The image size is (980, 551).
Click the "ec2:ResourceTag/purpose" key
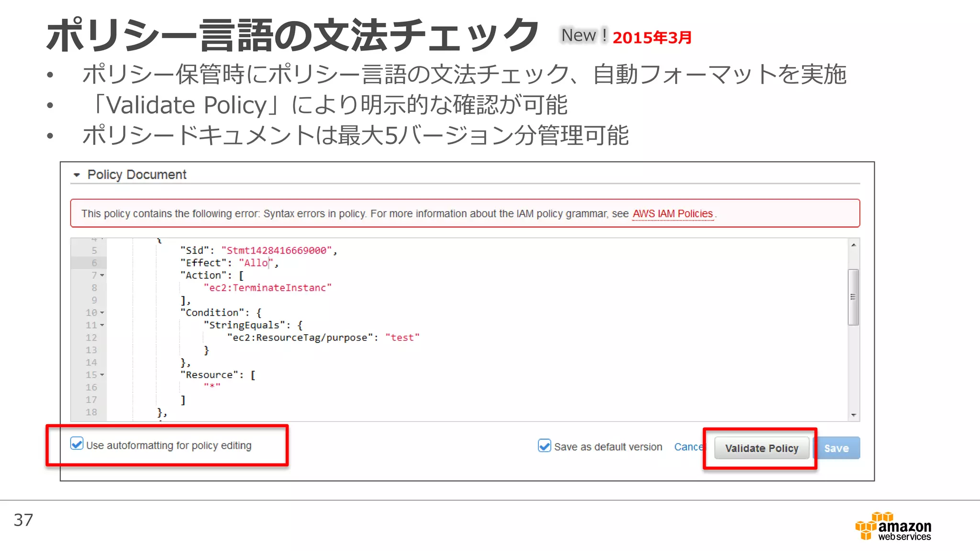300,338
